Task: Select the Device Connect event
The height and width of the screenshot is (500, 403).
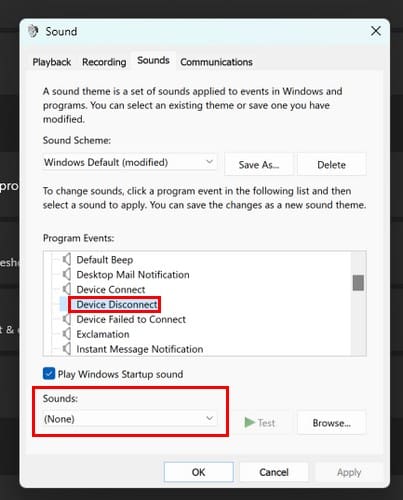Action: [111, 289]
